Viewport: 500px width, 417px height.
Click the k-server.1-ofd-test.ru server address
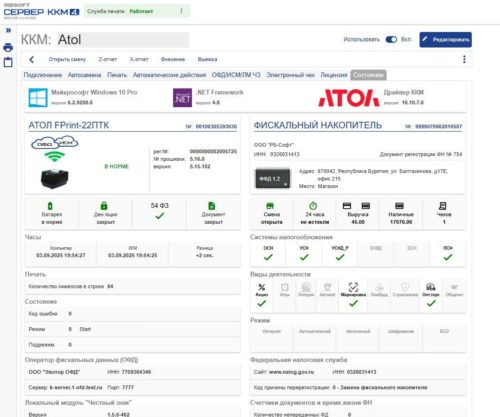pyautogui.click(x=76, y=387)
